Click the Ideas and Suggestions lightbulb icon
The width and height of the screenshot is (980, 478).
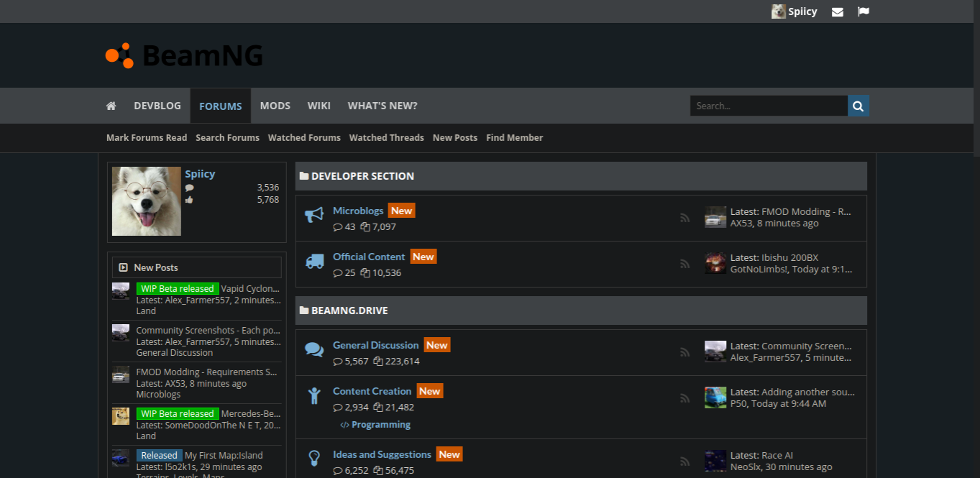point(314,459)
